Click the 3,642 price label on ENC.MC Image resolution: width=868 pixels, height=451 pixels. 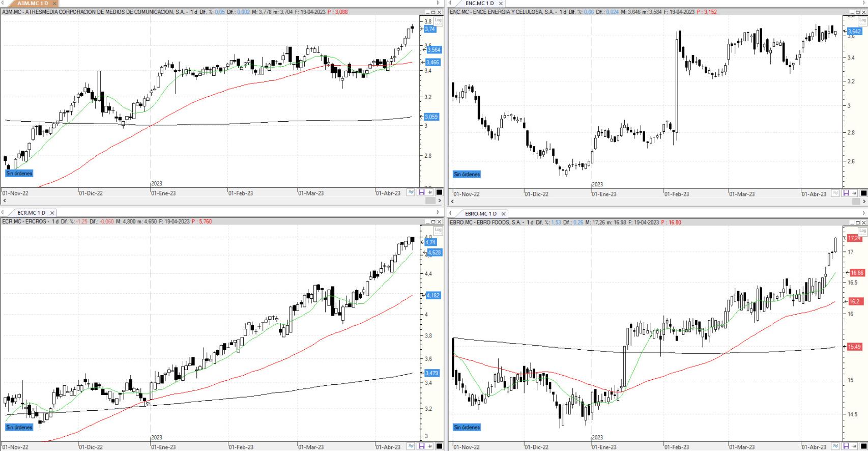[x=854, y=32]
